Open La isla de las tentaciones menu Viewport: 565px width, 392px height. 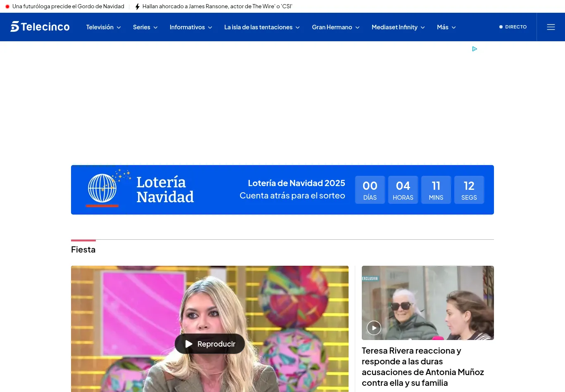pos(261,27)
